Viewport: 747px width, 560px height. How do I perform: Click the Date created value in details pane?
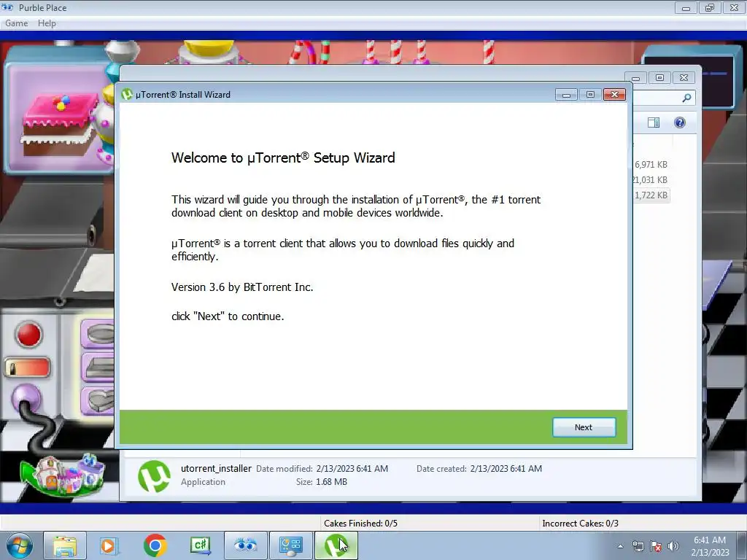tap(506, 469)
